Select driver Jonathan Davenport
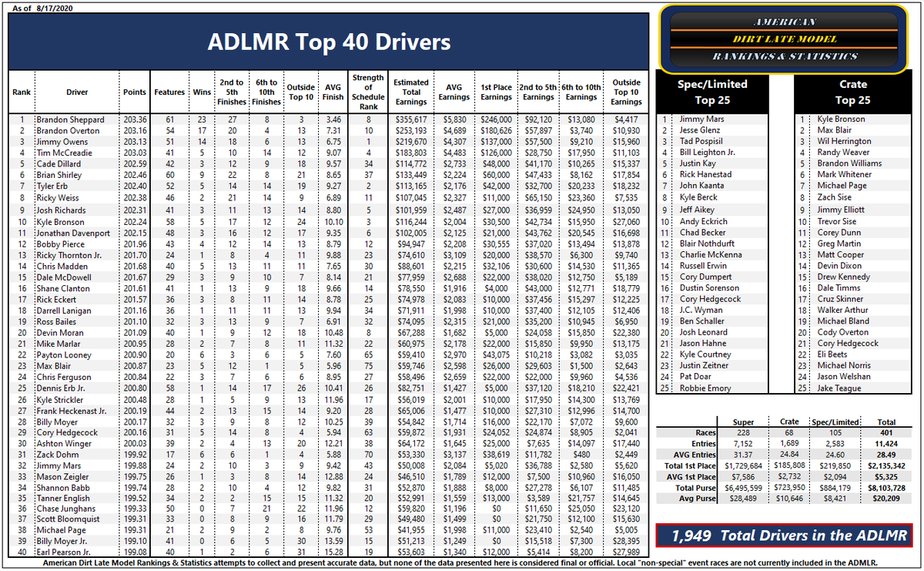This screenshot has height=571, width=924. point(74,233)
